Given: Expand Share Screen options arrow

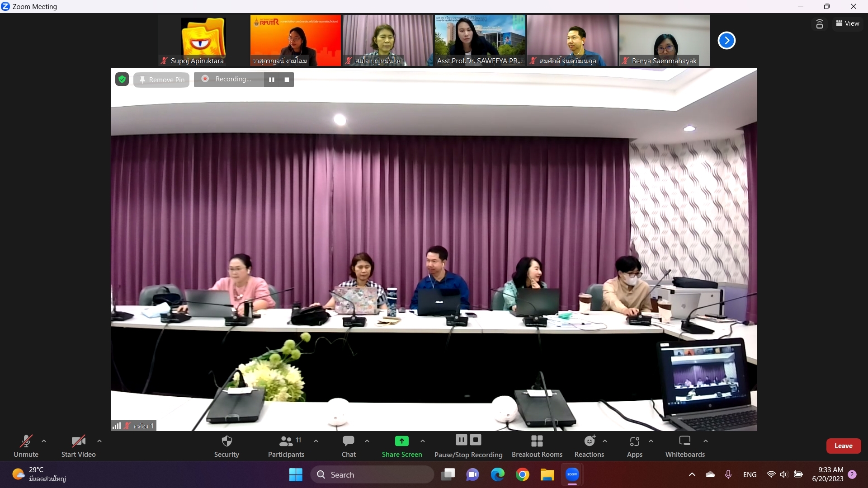Looking at the screenshot, I should point(423,441).
